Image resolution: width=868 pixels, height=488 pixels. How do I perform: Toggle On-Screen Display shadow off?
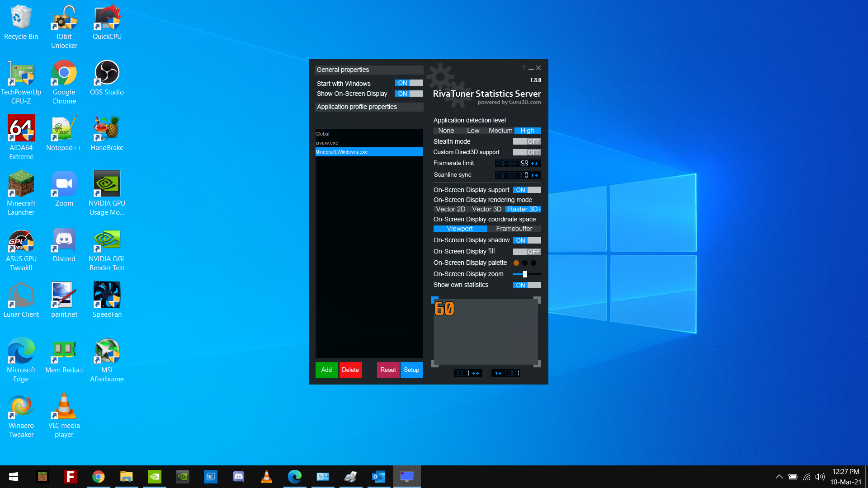coord(527,240)
